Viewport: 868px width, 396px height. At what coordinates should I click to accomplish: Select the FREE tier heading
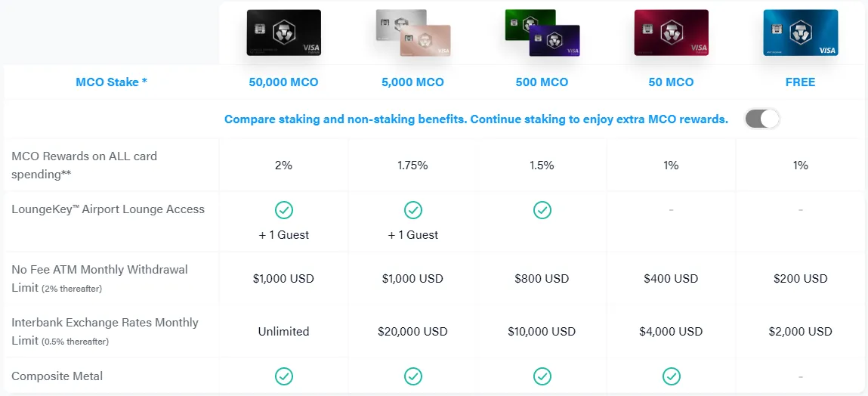pos(800,82)
